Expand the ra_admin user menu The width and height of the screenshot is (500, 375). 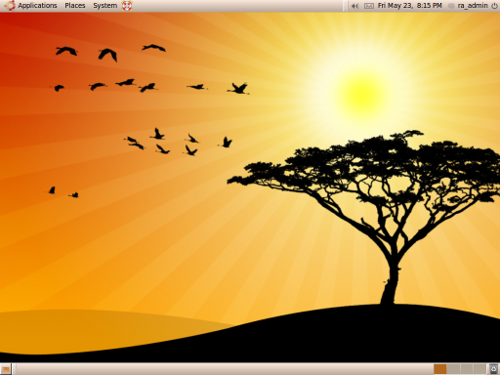(473, 6)
